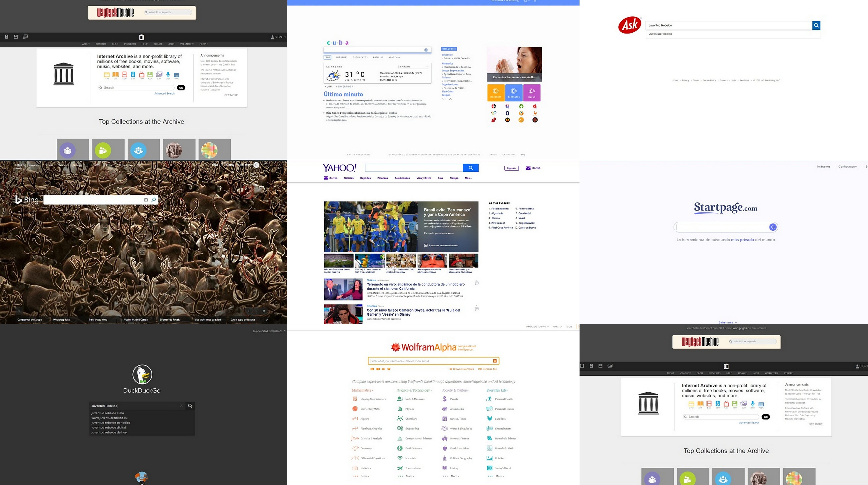The width and height of the screenshot is (868, 485).
Task: Expand WolframAlpha Mathematics category
Action: [x=362, y=390]
